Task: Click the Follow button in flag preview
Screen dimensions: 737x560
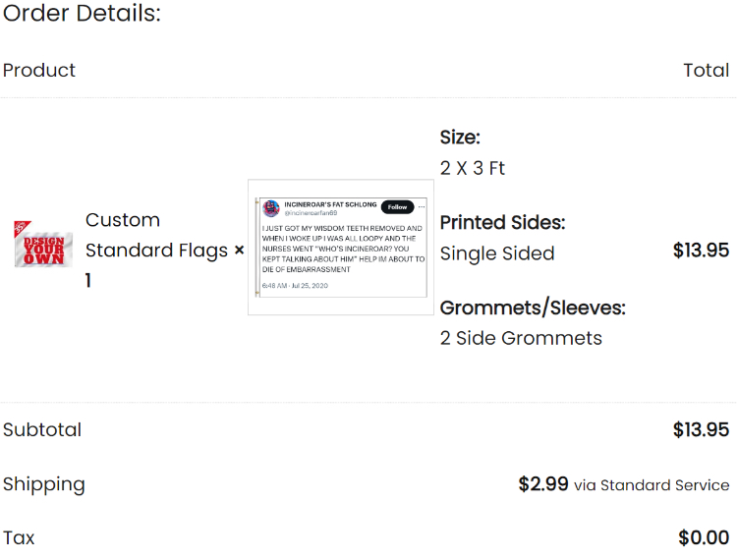Action: coord(397,206)
